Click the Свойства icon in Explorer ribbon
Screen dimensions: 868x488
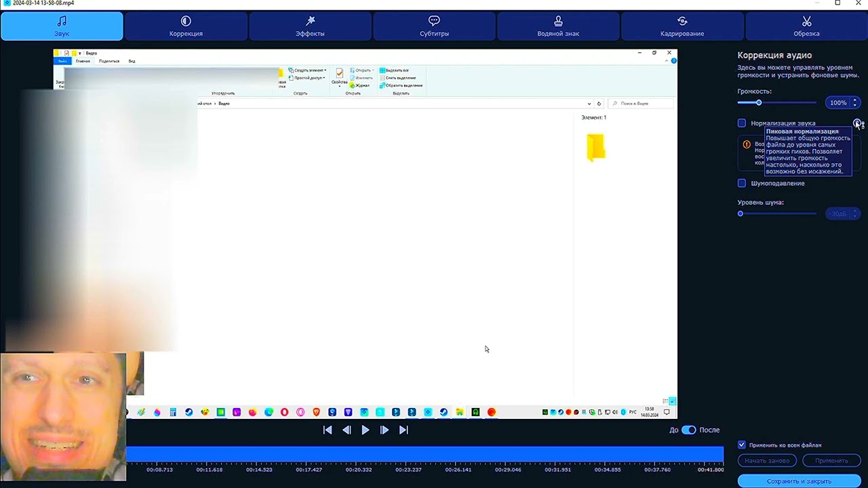pyautogui.click(x=339, y=77)
